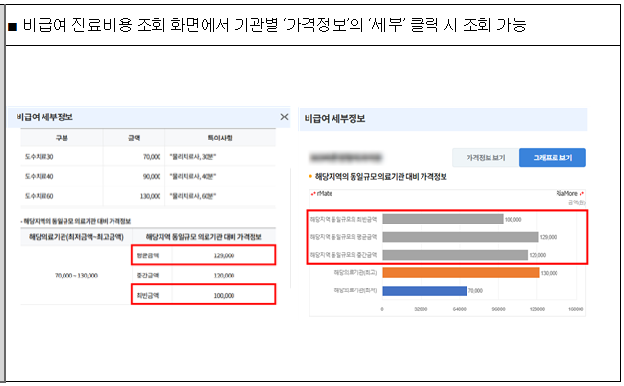Click the blurred institution name above the chart
The height and width of the screenshot is (386, 624).
[345, 158]
